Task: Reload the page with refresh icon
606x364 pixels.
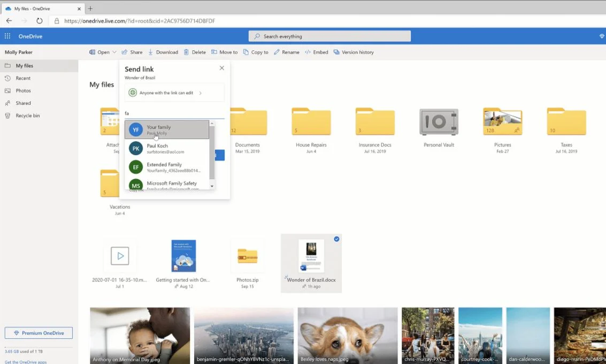Action: click(x=40, y=21)
